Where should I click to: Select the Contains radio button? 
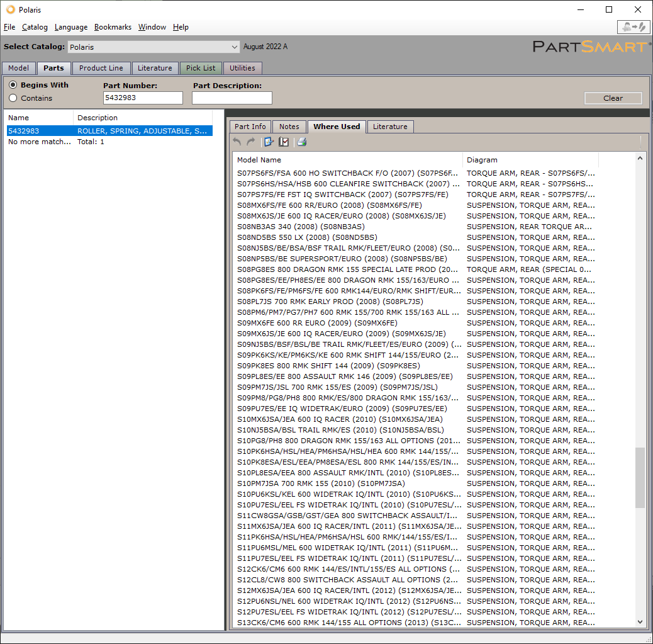pyautogui.click(x=13, y=98)
